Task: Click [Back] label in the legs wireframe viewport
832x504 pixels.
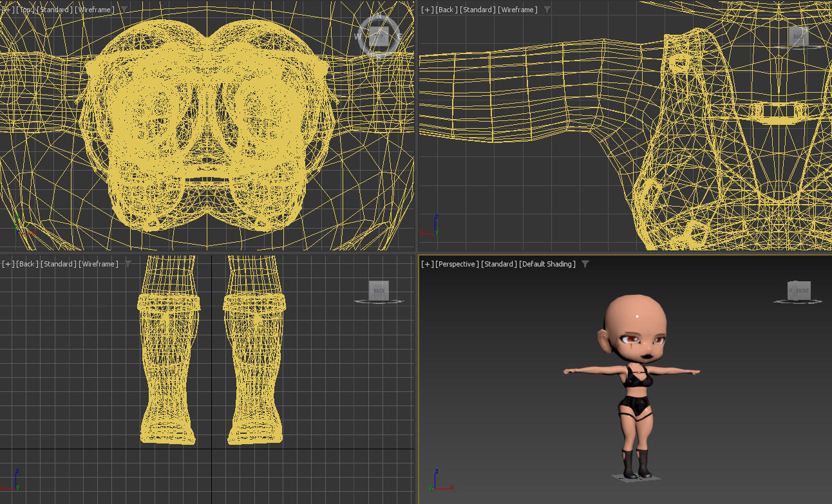Action: [x=26, y=264]
